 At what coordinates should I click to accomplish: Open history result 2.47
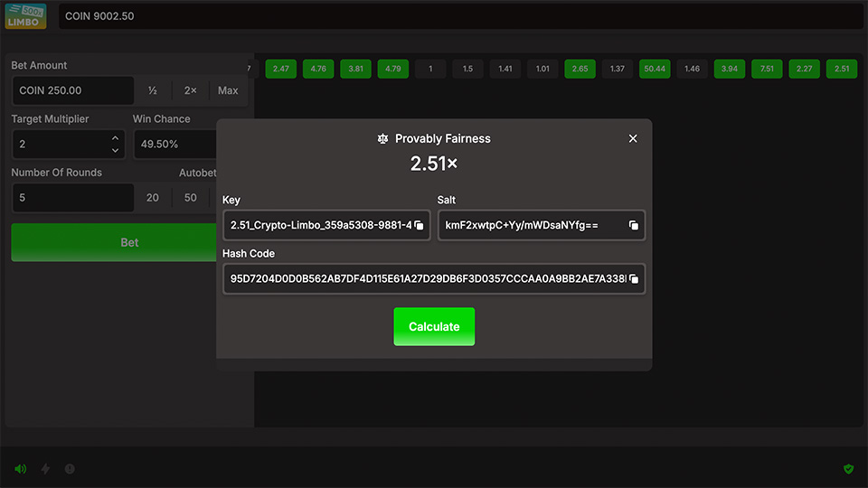tap(280, 69)
